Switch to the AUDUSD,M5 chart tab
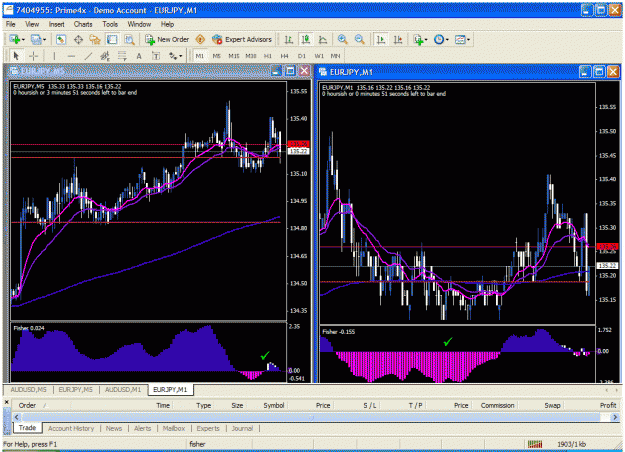Screen dimensions: 625x452 point(28,389)
